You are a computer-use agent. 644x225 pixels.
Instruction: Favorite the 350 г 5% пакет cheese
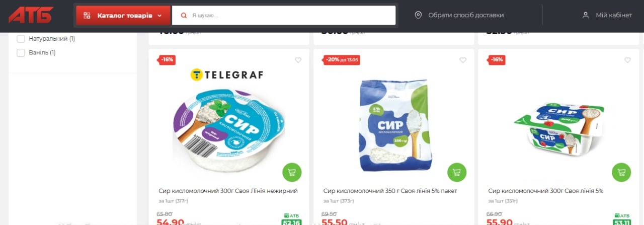pyautogui.click(x=463, y=60)
